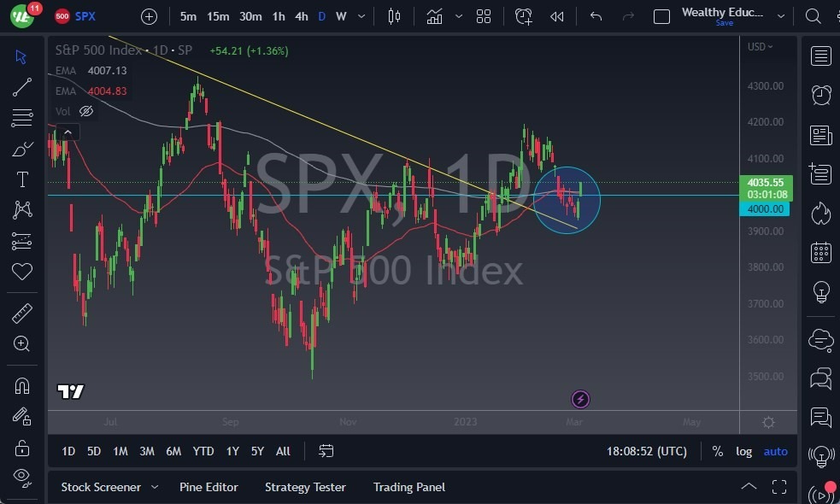Enable magnet mode in the drawing toolbar
The width and height of the screenshot is (840, 504).
tap(22, 385)
